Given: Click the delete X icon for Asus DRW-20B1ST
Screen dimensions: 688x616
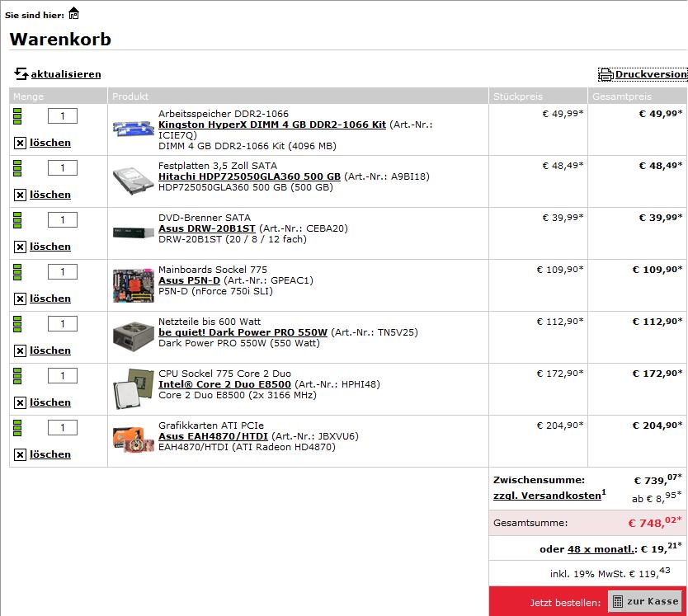Looking at the screenshot, I should click(x=20, y=247).
